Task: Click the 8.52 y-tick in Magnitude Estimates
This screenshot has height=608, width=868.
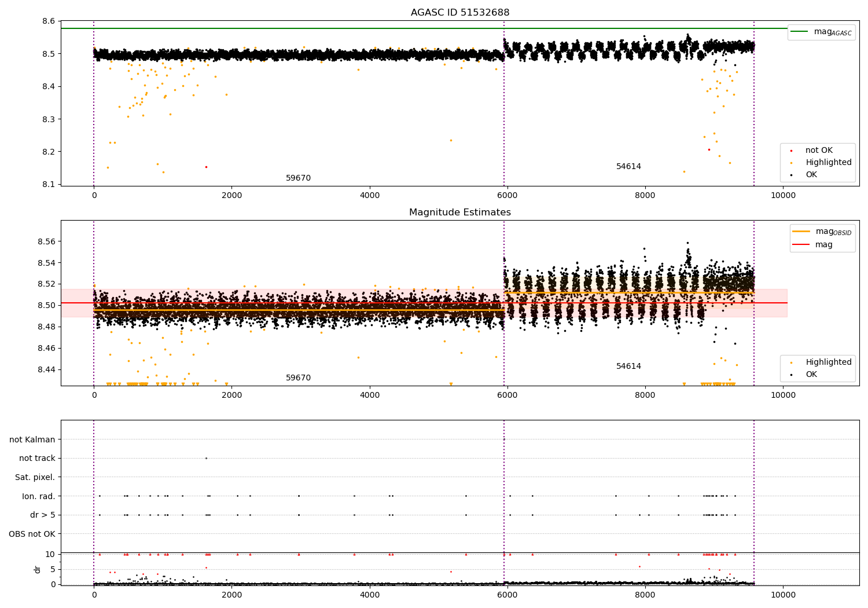Action: [x=46, y=284]
